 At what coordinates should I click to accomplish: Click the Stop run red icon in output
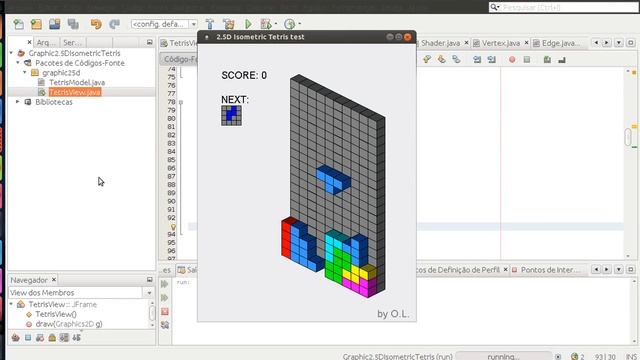165,311
